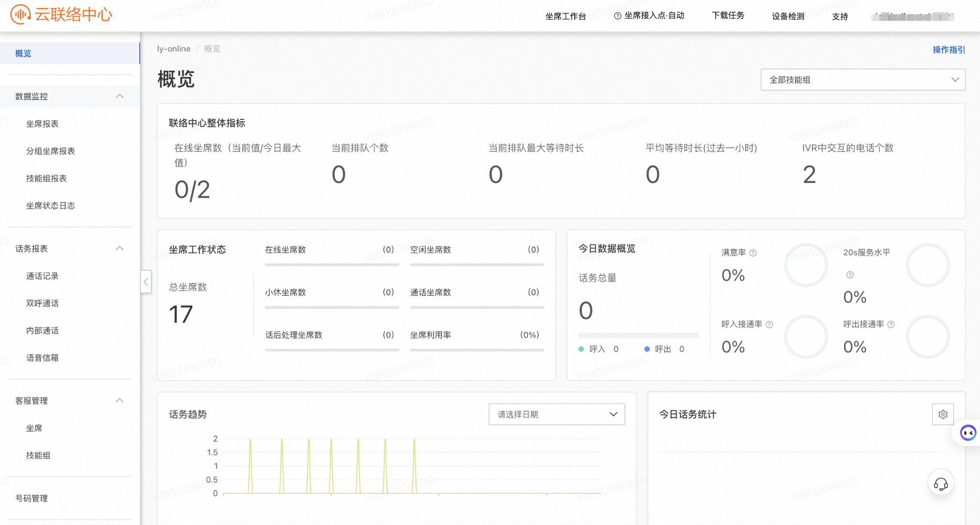Open settings gear in 今日话务统计 panel

(x=943, y=414)
